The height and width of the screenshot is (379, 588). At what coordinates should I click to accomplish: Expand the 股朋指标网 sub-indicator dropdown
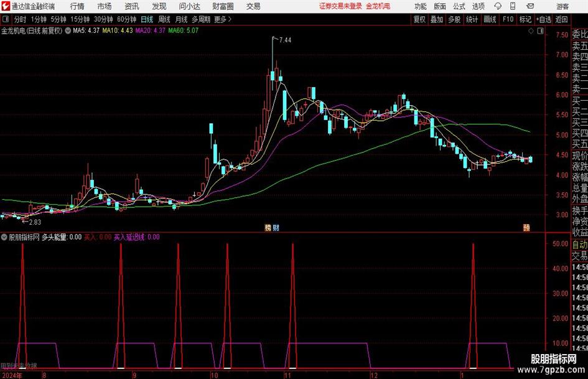pyautogui.click(x=4, y=237)
